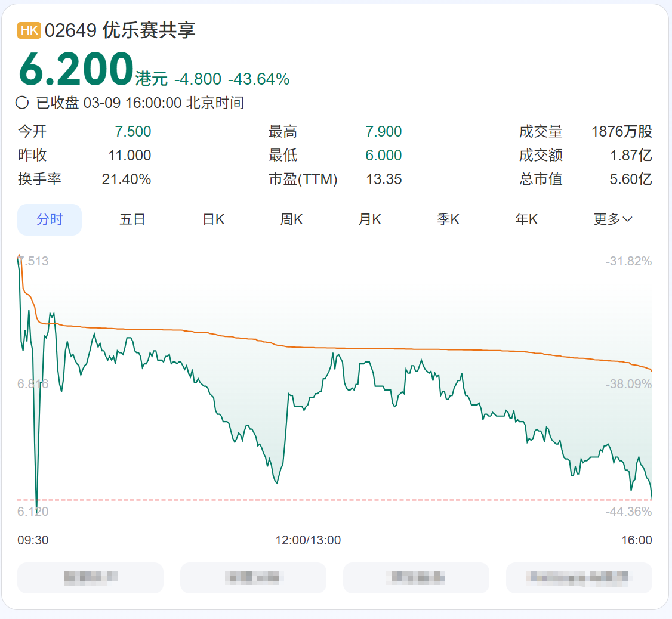Click the 成交量 volume value 1876万股
672x619 pixels.
621,132
